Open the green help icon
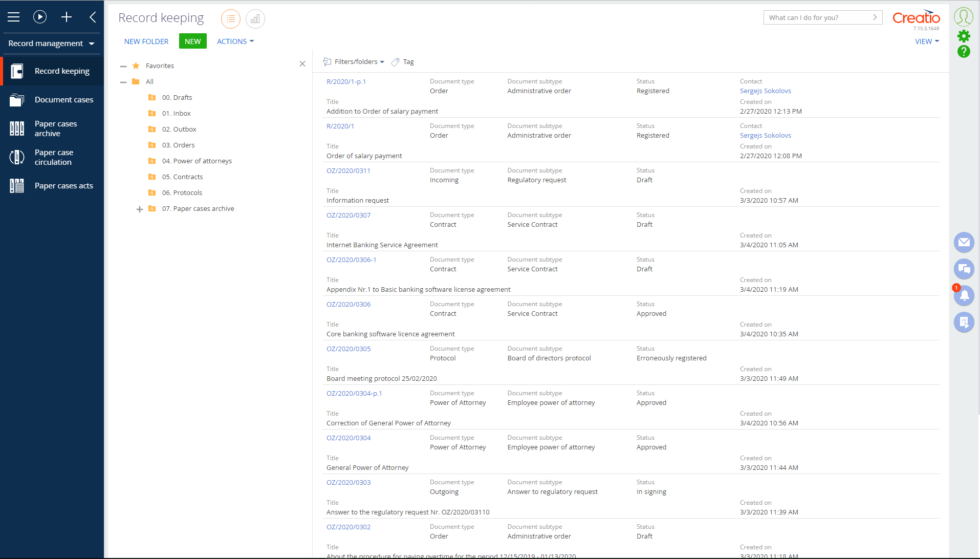Viewport: 980px width, 559px height. [x=964, y=52]
